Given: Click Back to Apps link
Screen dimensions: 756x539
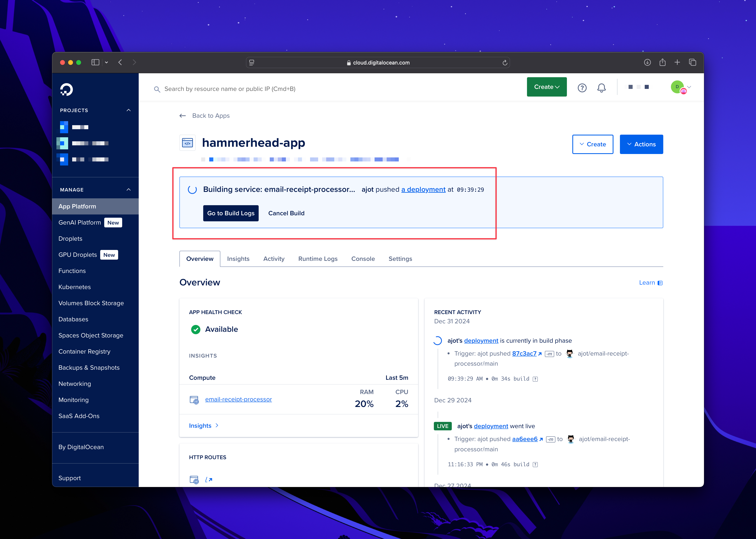Looking at the screenshot, I should (x=211, y=116).
